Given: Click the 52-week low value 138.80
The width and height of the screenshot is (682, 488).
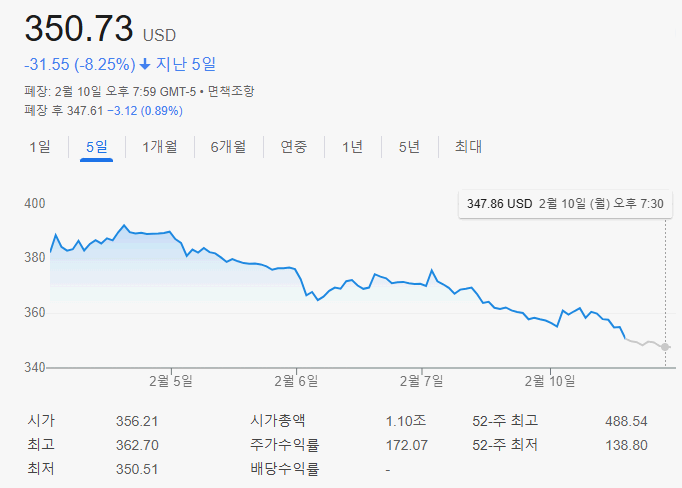Looking at the screenshot, I should [626, 445].
